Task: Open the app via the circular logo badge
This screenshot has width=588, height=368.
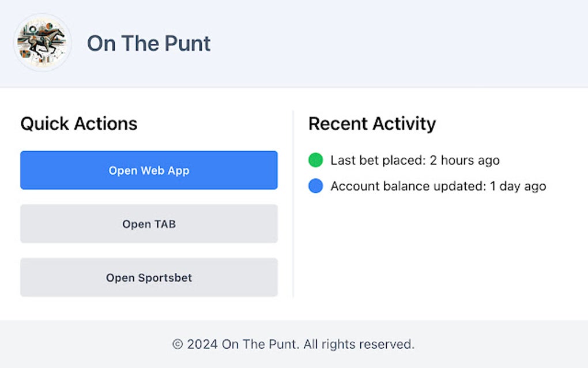Action: point(41,43)
